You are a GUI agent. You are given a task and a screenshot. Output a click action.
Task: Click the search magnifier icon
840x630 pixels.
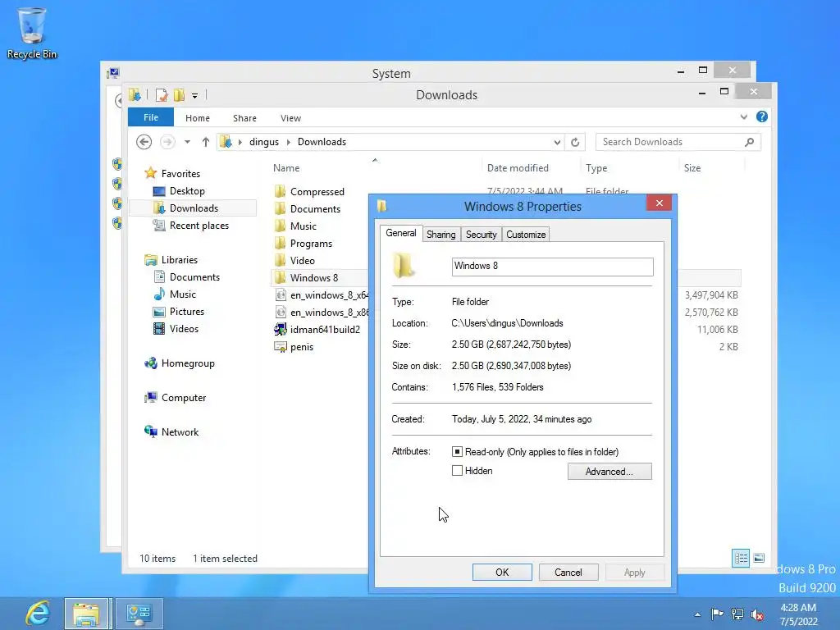tap(749, 142)
